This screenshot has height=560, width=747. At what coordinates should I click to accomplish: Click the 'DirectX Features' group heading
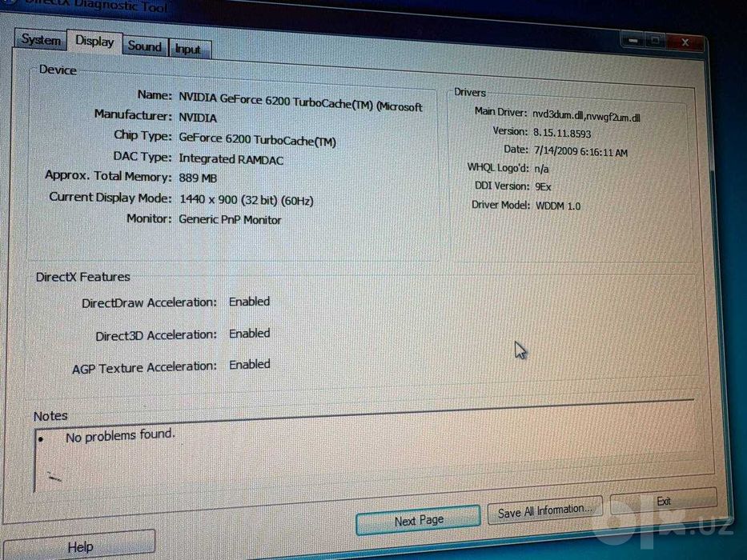pos(83,277)
